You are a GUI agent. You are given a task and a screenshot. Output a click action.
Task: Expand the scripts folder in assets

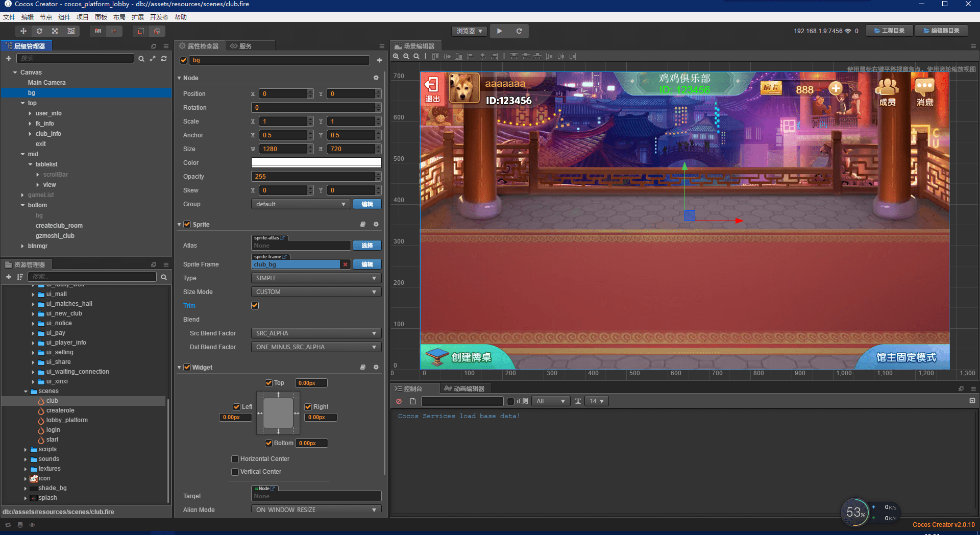pyautogui.click(x=26, y=450)
